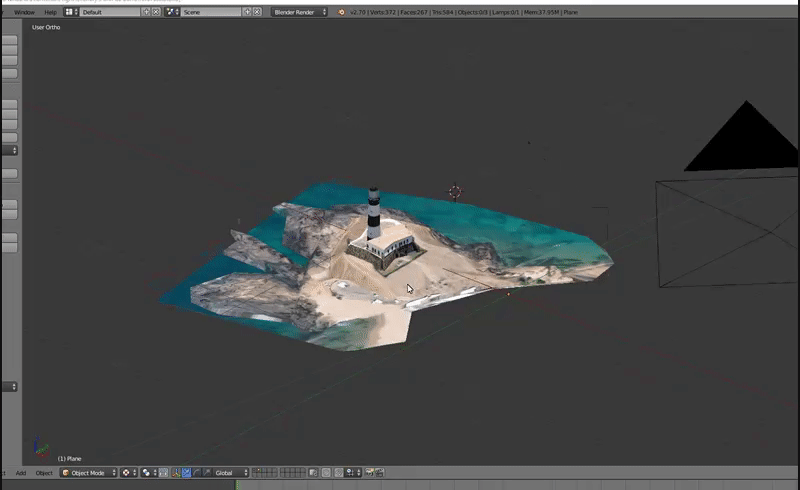Viewport: 800px width, 490px height.
Task: Delete the Default screen layout with X icon
Action: tap(156, 12)
